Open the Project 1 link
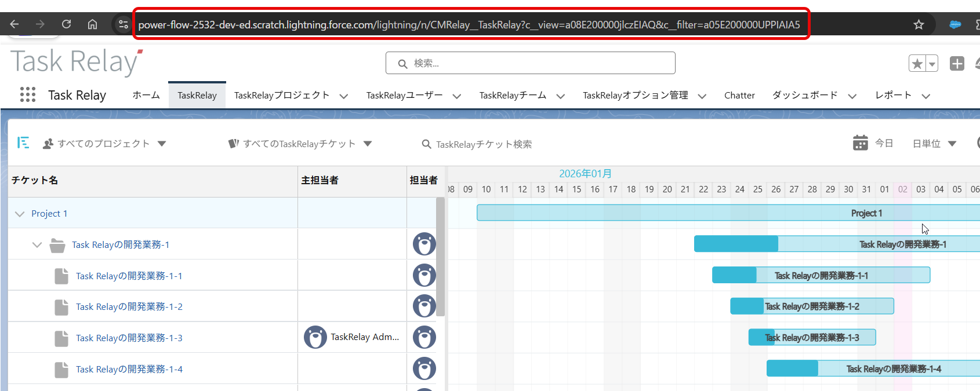The image size is (980, 391). [x=49, y=214]
